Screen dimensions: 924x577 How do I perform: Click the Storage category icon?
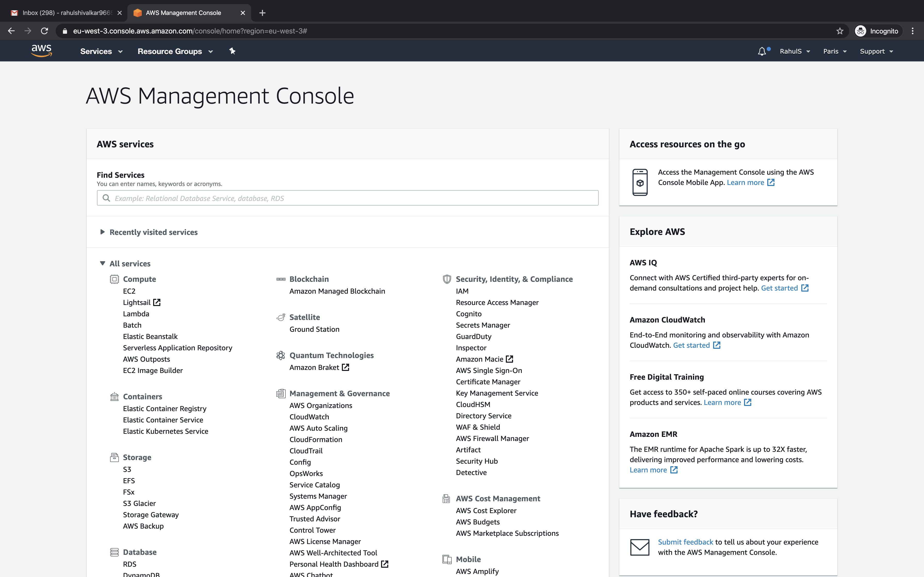[114, 457]
